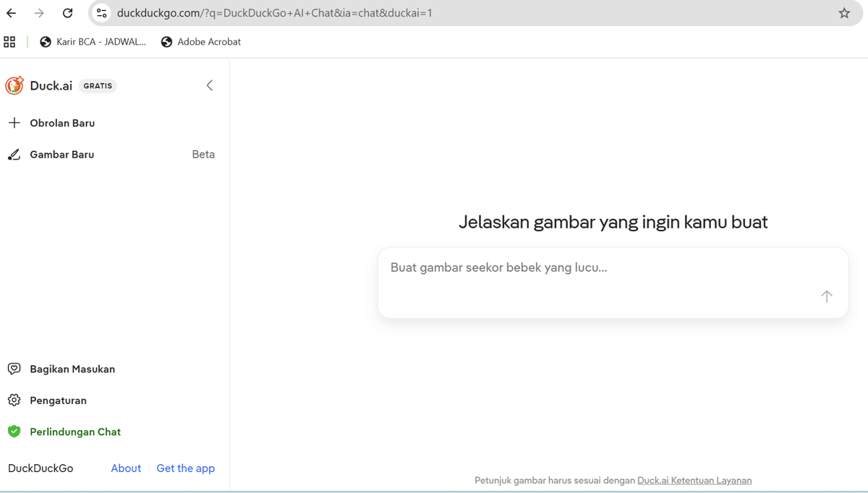
Task: Open the Pengaturan gear icon
Action: pyautogui.click(x=14, y=400)
